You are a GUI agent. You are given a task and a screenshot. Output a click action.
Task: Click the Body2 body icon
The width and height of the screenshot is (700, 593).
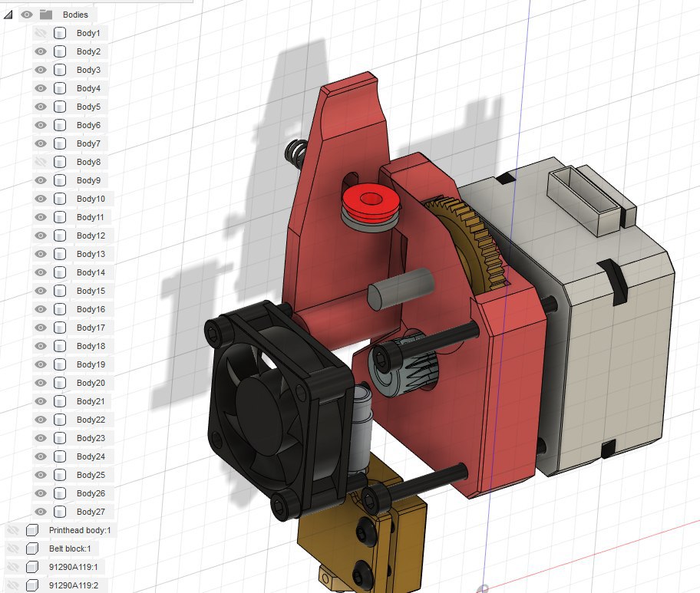[60, 51]
